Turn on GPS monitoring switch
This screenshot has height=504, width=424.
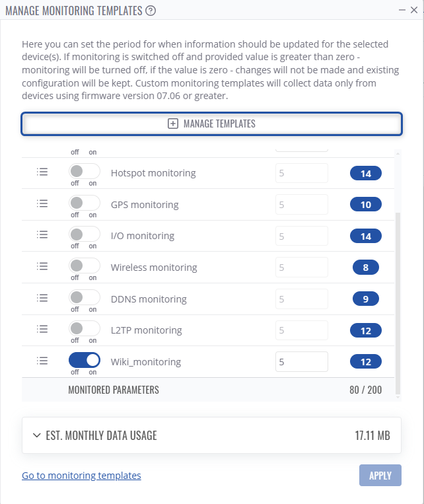click(x=84, y=203)
